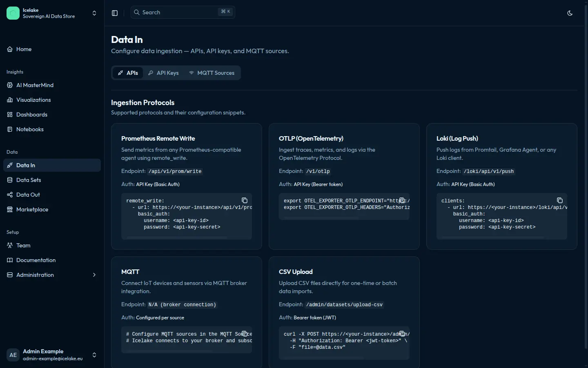Copy the Prometheus Remote Write snippet

[x=245, y=200]
